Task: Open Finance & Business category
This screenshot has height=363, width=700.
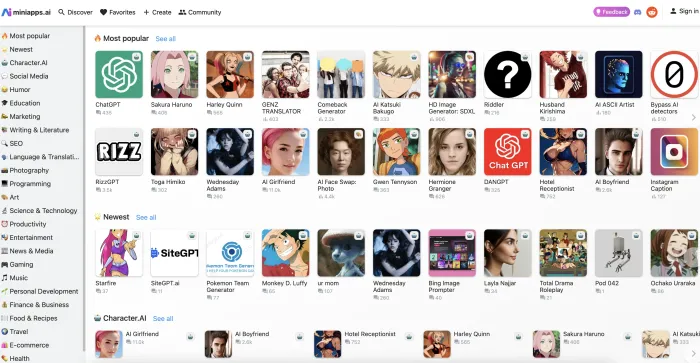Action: (x=35, y=305)
